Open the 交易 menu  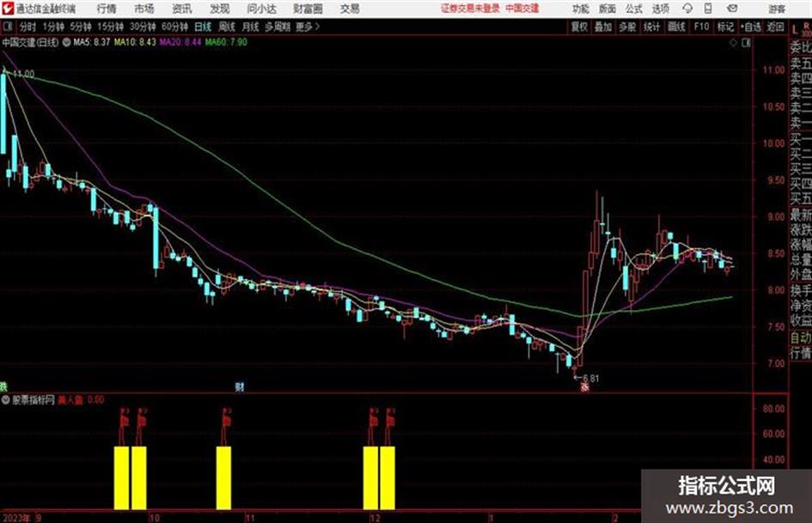(x=350, y=9)
